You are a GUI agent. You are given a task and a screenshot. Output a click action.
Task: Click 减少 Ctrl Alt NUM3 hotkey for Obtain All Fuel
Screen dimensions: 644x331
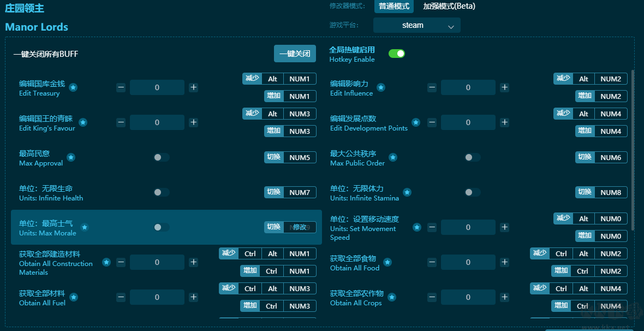267,288
